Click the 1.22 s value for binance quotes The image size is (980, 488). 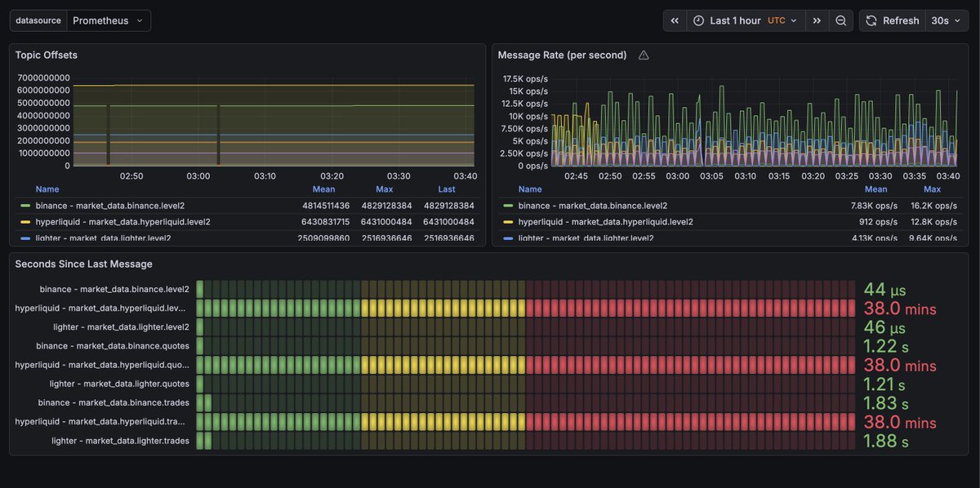[886, 347]
